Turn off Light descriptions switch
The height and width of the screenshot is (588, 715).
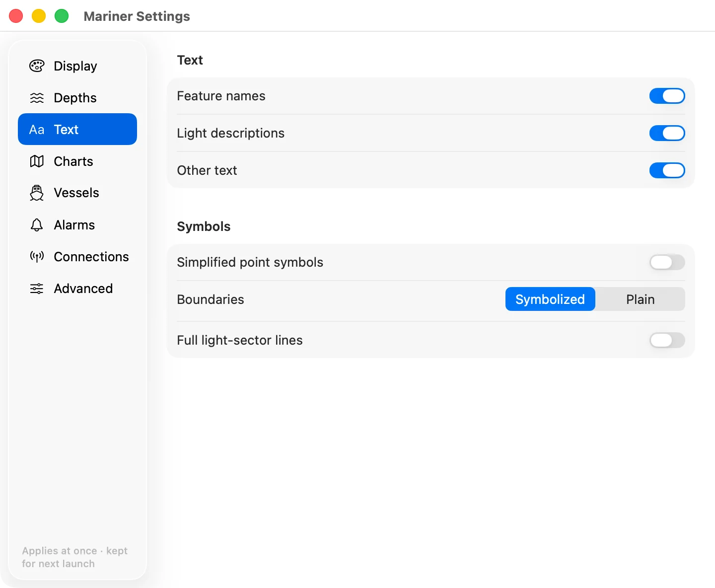[667, 133]
